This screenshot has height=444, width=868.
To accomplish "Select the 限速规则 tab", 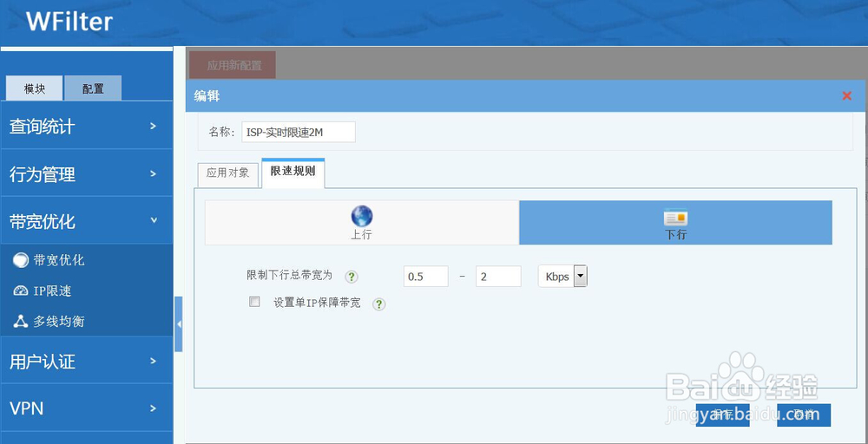I will 293,173.
